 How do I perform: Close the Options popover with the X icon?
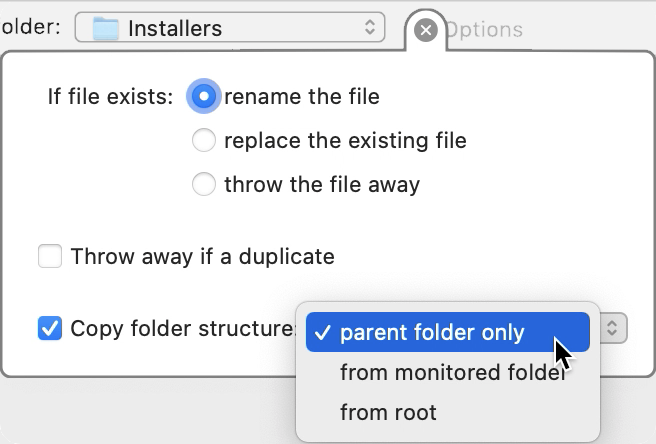(x=425, y=31)
